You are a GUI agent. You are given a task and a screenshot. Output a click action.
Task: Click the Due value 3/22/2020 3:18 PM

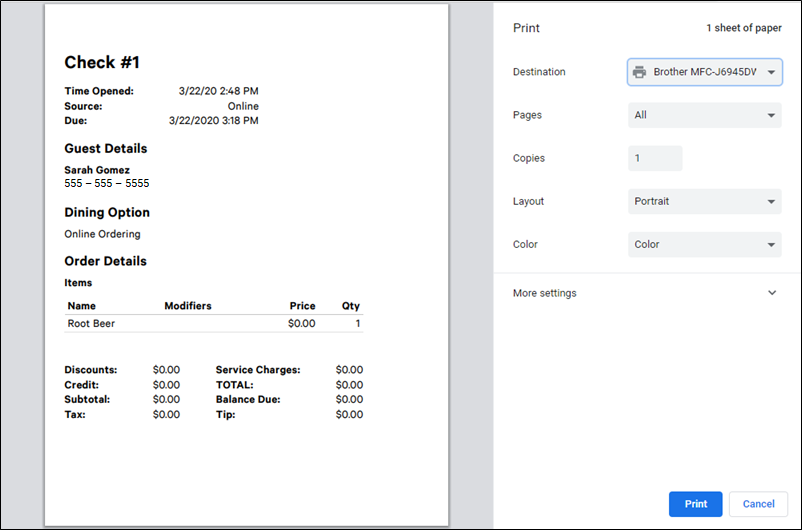coord(213,121)
